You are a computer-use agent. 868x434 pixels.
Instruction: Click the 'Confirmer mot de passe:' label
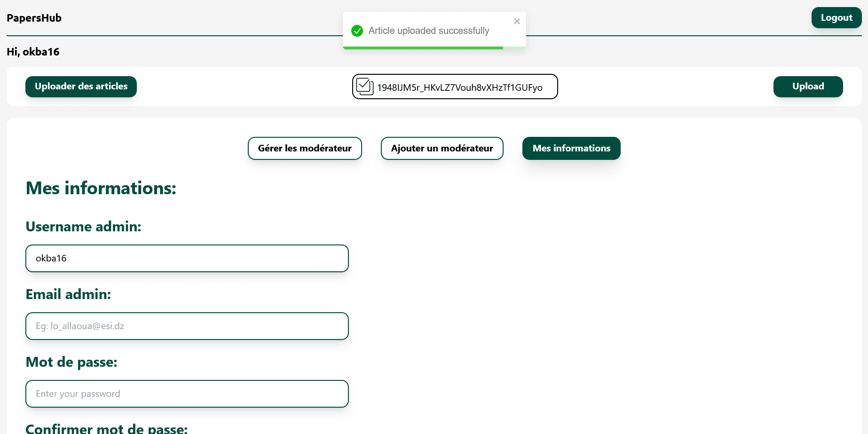107,428
